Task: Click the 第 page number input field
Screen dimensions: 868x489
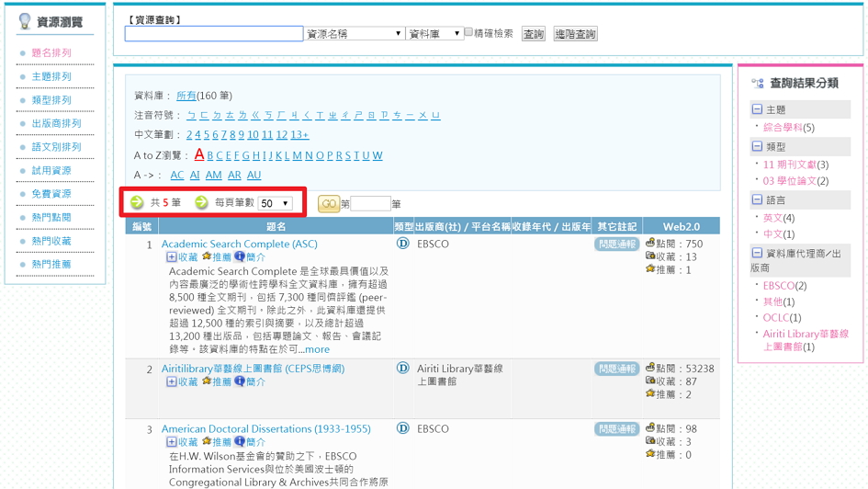Action: point(370,204)
